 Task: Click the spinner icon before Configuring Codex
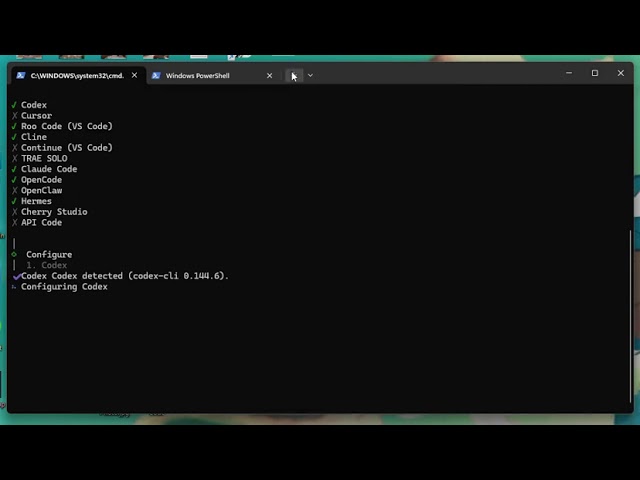click(x=14, y=287)
